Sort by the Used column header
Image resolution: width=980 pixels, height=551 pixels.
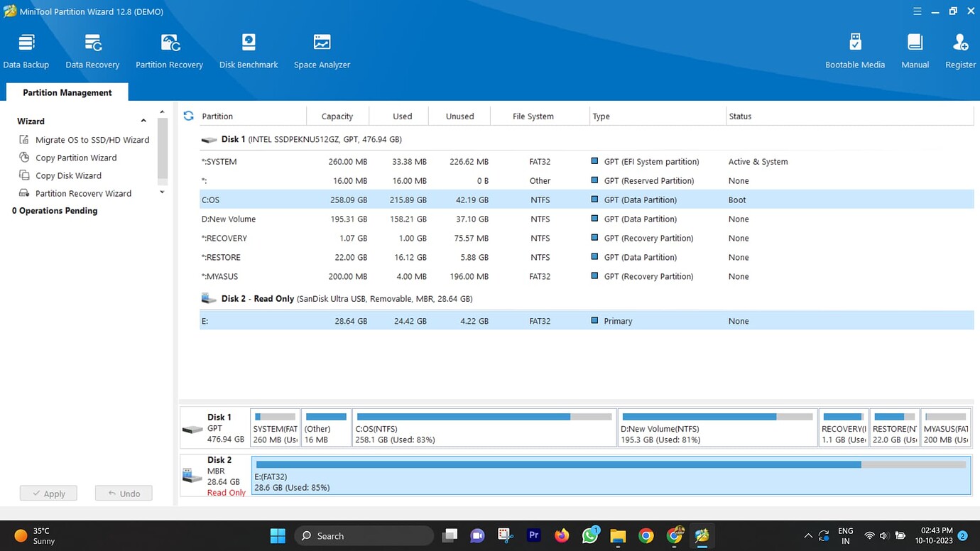click(402, 116)
